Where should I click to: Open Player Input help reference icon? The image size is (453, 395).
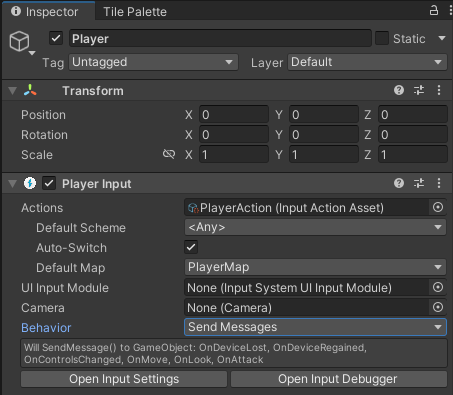point(399,183)
